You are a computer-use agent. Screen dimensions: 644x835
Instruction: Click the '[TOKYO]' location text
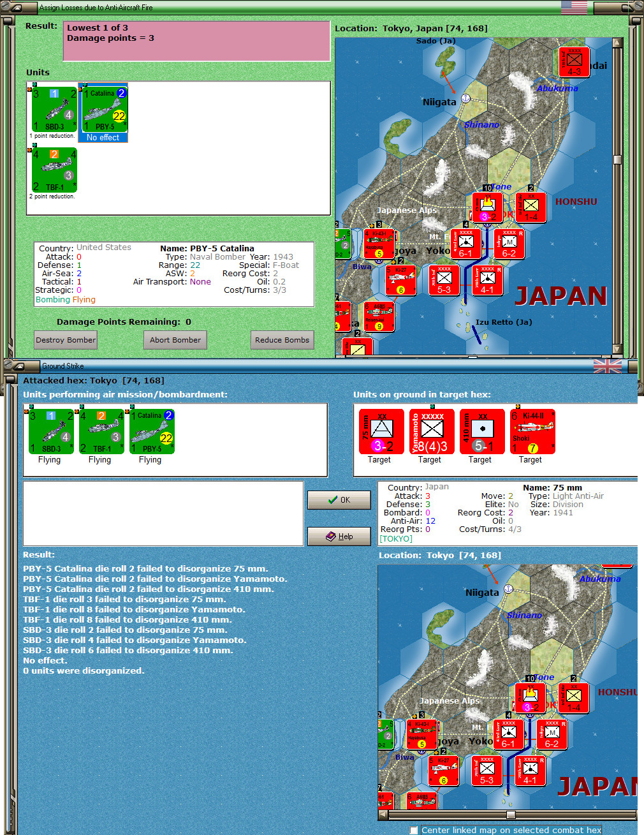[396, 539]
